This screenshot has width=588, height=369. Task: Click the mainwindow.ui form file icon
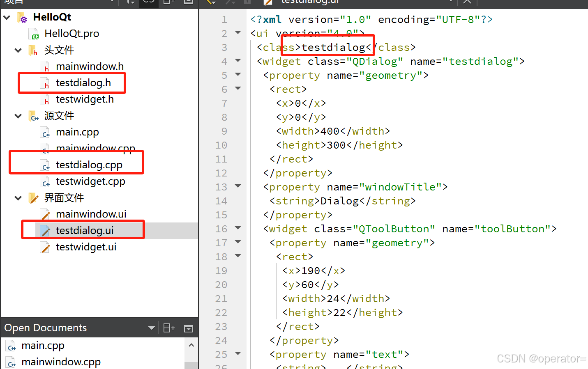click(45, 214)
